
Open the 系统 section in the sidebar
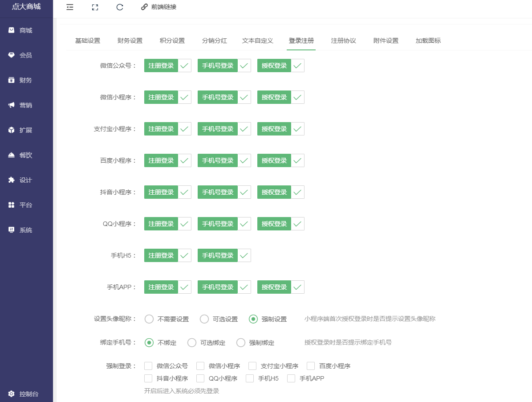[26, 230]
